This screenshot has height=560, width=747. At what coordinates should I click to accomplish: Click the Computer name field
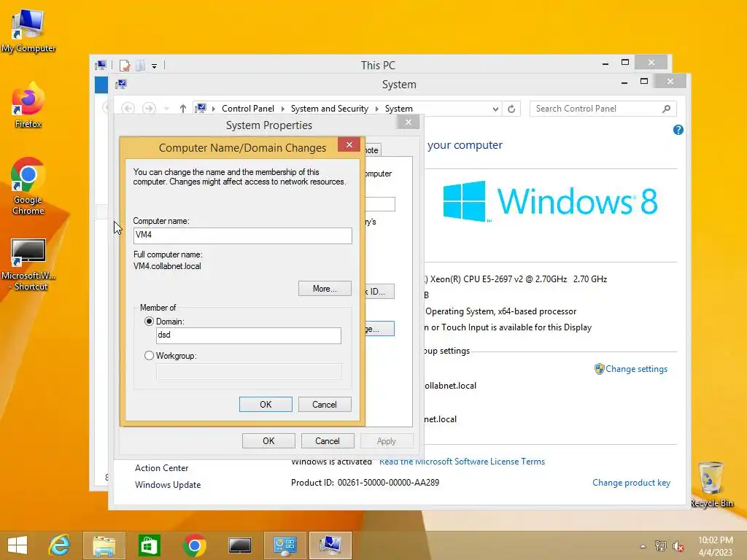point(242,236)
